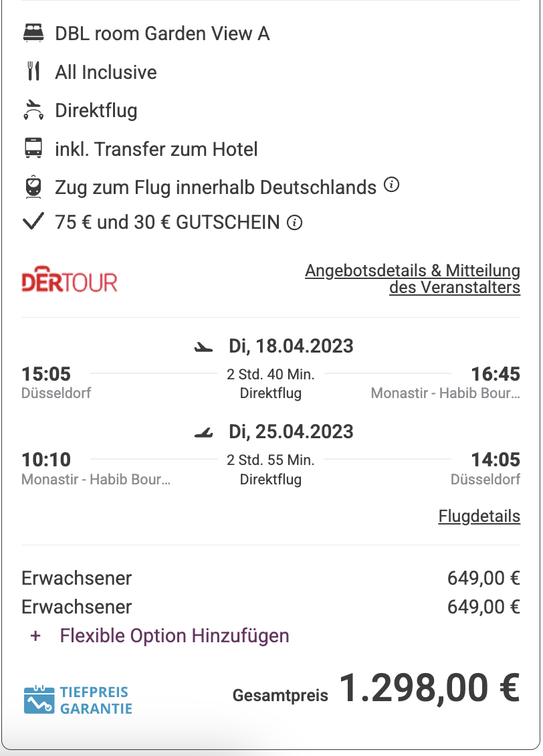
Task: Click the Flexible Option Hinzufügen text
Action: click(x=175, y=636)
